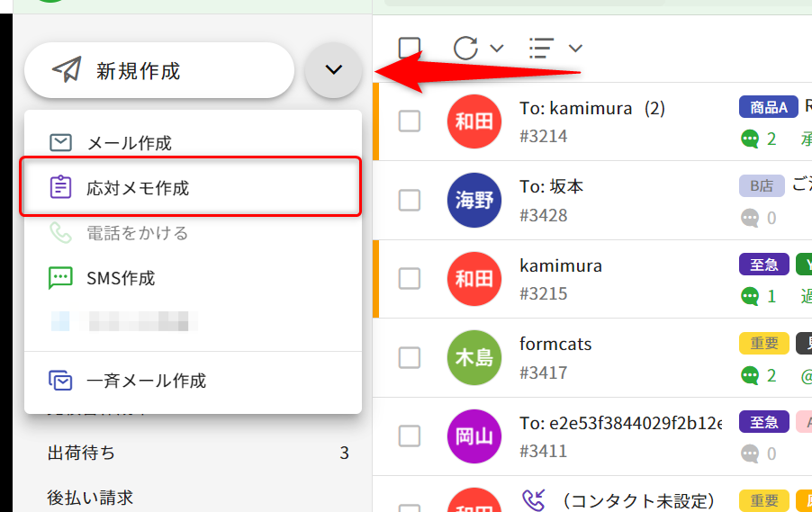Image resolution: width=812 pixels, height=512 pixels.
Task: Tick the select-all checkbox in toolbar
Action: 410,48
